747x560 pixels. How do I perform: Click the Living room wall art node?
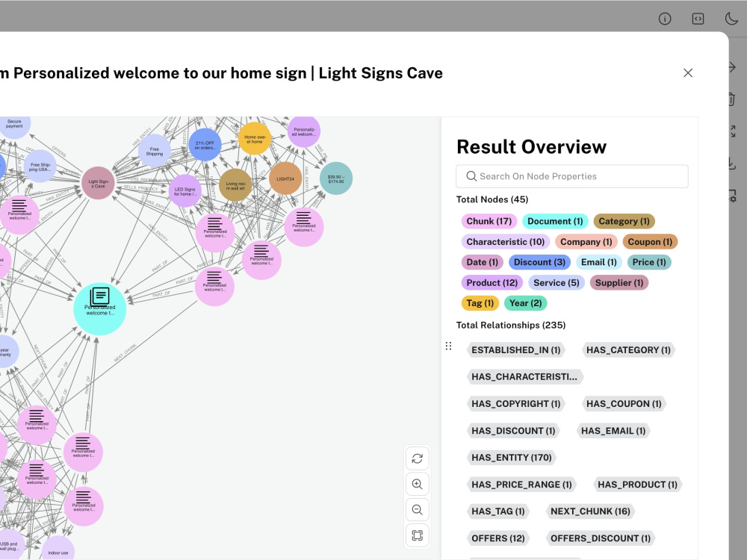(235, 185)
